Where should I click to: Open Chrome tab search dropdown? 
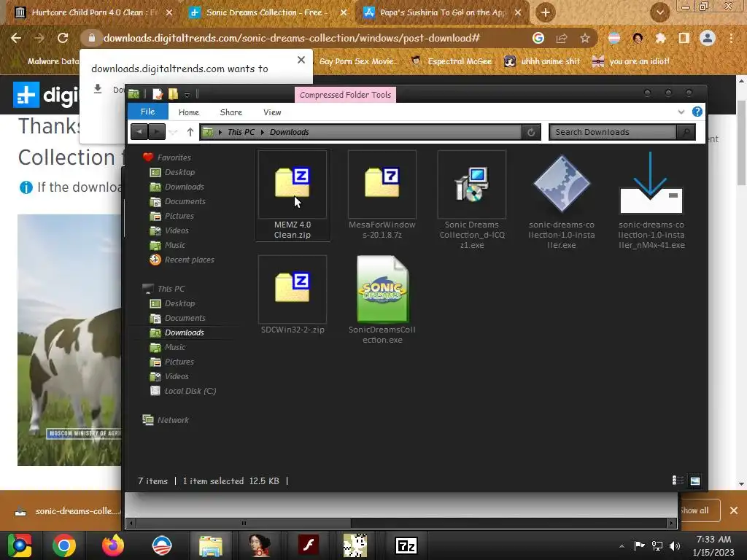pyautogui.click(x=659, y=12)
